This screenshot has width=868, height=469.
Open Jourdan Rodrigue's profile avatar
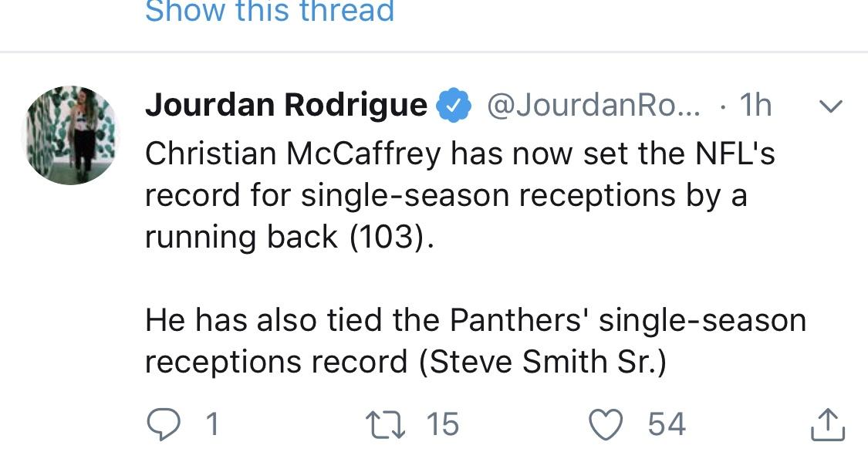click(71, 135)
